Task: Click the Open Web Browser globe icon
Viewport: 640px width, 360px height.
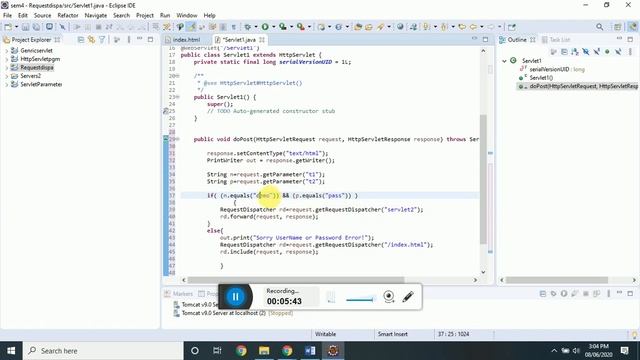Action: 400,27
